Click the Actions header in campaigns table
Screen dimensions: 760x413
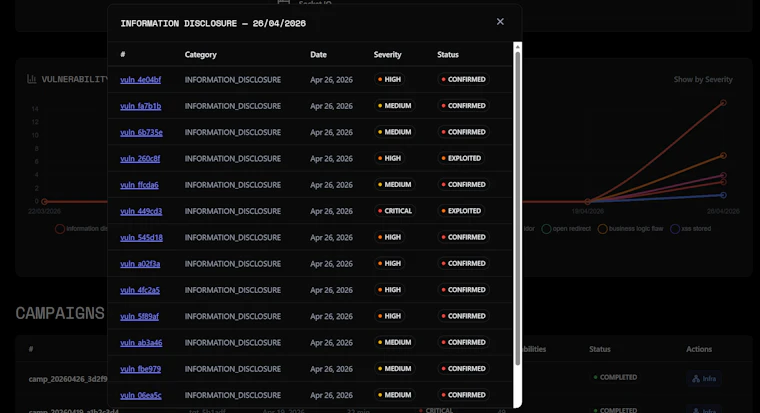pyautogui.click(x=699, y=349)
